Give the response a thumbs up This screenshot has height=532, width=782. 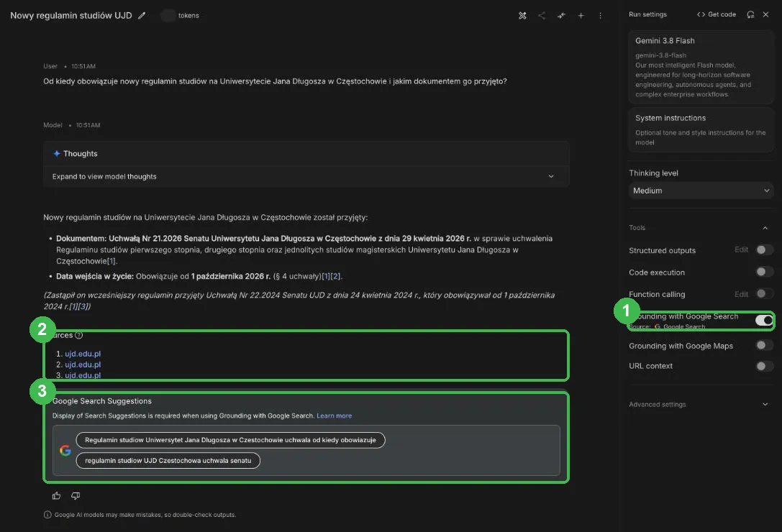click(x=56, y=495)
